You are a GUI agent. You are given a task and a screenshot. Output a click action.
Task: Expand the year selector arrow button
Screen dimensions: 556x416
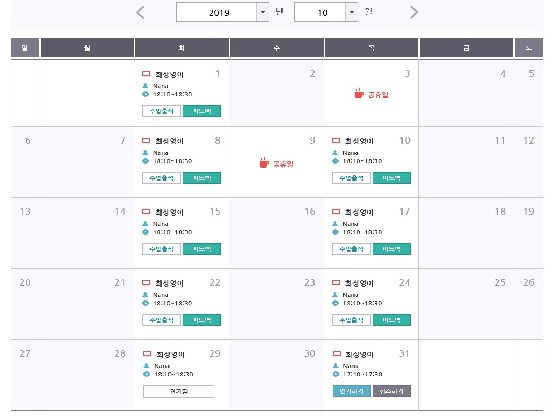[x=263, y=12]
